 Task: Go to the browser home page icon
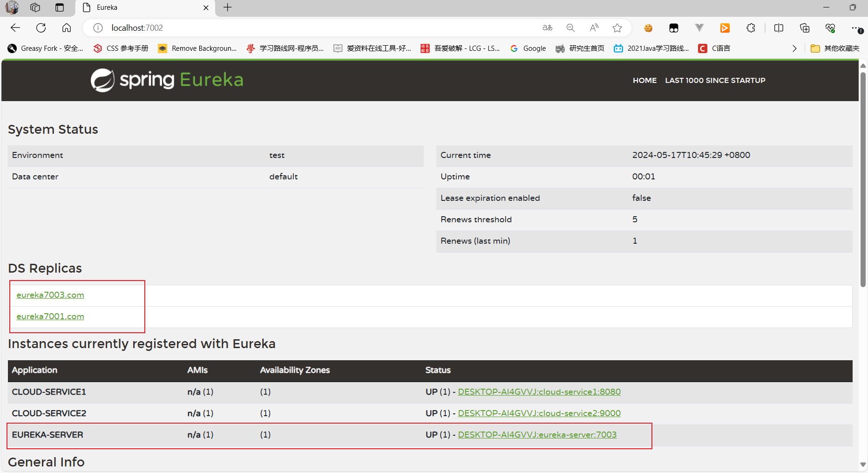pyautogui.click(x=67, y=28)
